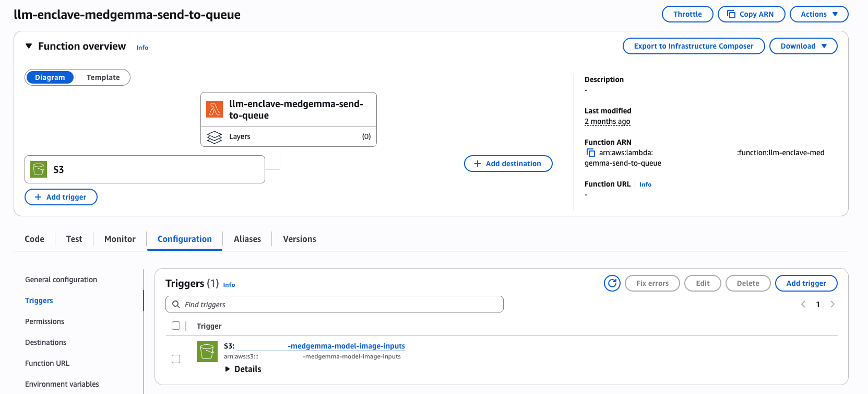Click the Trigger column header
Image resolution: width=868 pixels, height=394 pixels.
click(x=209, y=326)
